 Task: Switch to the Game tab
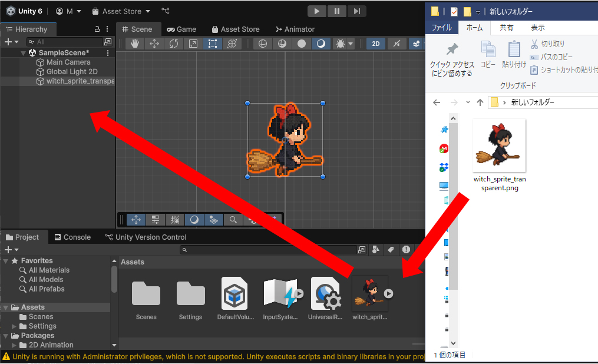(181, 29)
